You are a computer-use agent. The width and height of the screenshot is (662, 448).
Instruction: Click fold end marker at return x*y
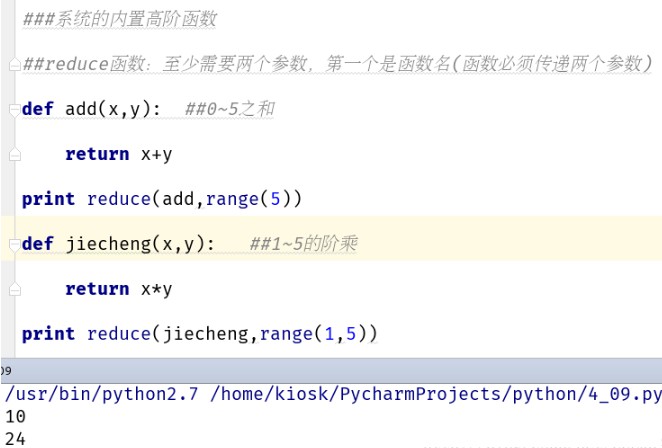[x=15, y=289]
